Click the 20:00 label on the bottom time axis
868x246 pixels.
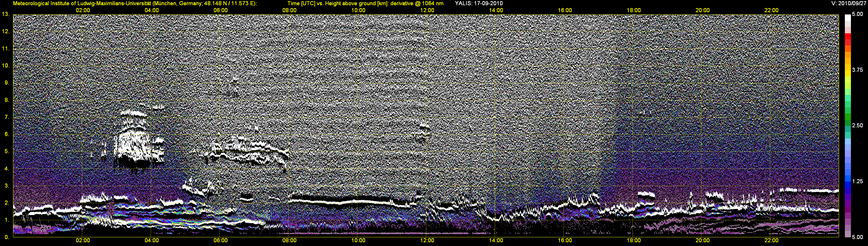(x=703, y=241)
